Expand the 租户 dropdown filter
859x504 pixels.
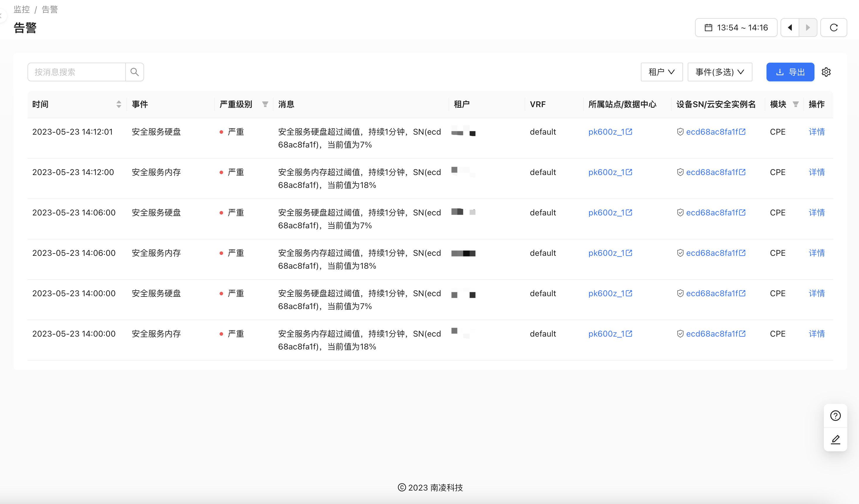[662, 72]
